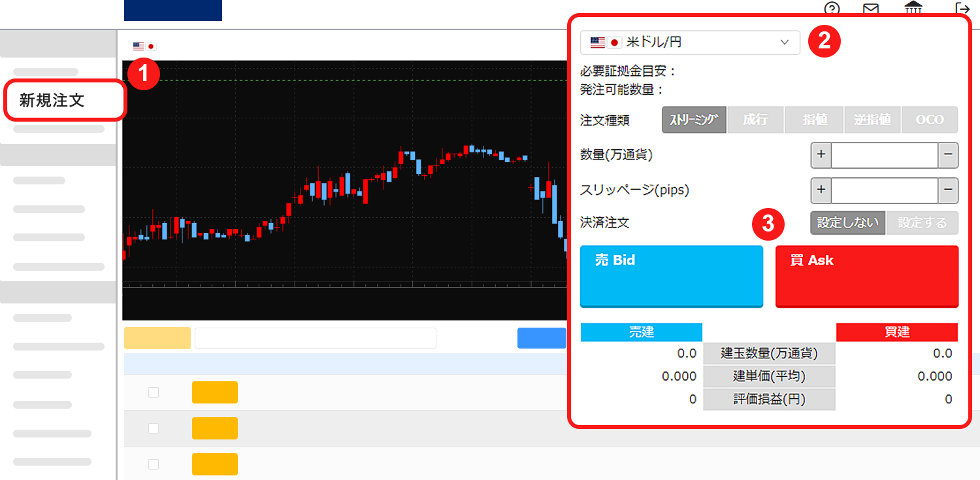980x480 pixels.
Task: Open the help question mark icon
Action: click(832, 9)
